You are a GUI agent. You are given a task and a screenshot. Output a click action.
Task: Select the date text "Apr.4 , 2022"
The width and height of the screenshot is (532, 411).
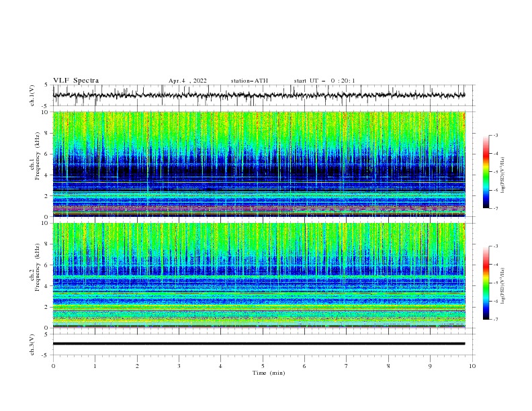point(187,81)
